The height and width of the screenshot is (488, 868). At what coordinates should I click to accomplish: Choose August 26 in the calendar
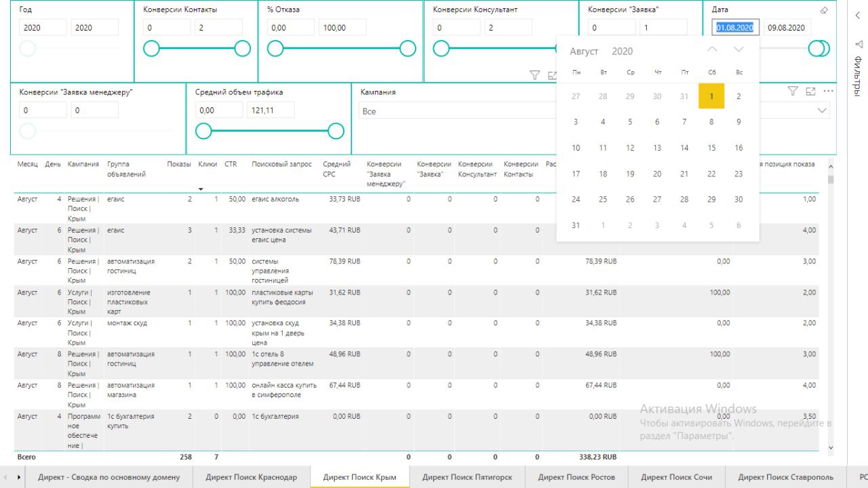pyautogui.click(x=630, y=200)
